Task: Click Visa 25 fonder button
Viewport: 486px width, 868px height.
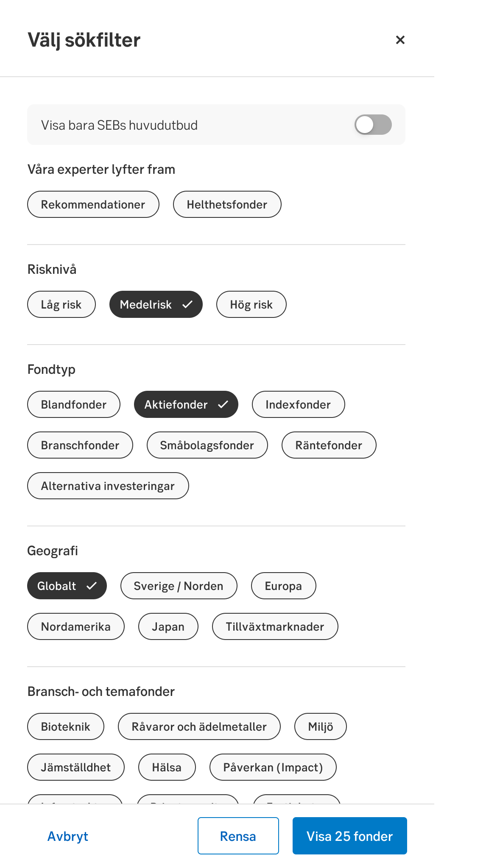Action: pos(349,836)
